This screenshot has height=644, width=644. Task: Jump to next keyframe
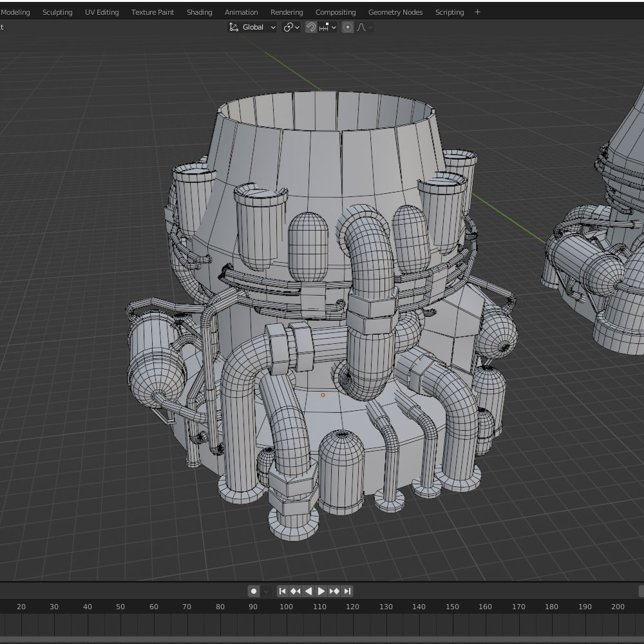[x=334, y=591]
